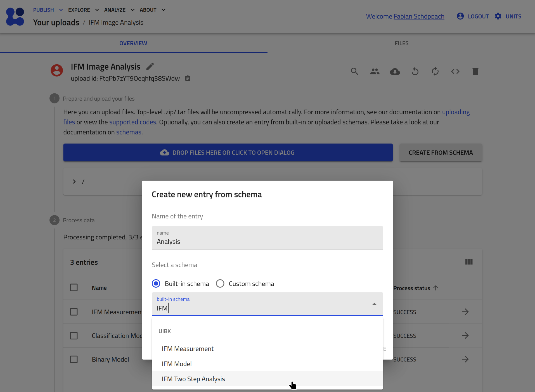Click the entry name input field

tap(267, 241)
